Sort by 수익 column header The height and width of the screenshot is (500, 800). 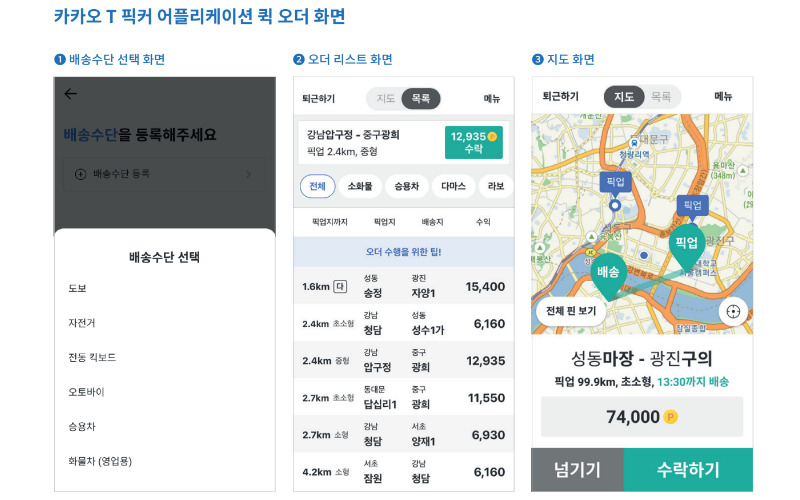pos(483,222)
